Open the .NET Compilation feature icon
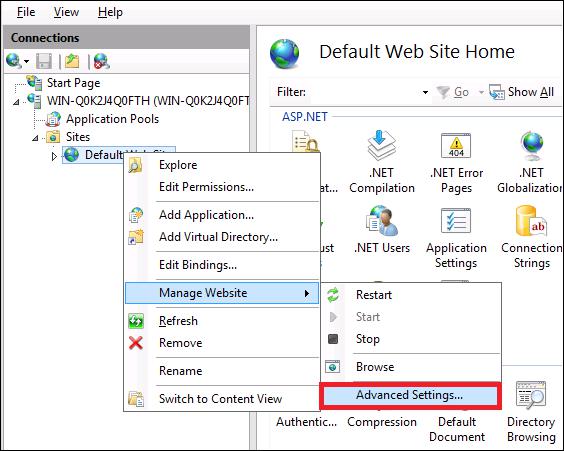 pos(382,161)
